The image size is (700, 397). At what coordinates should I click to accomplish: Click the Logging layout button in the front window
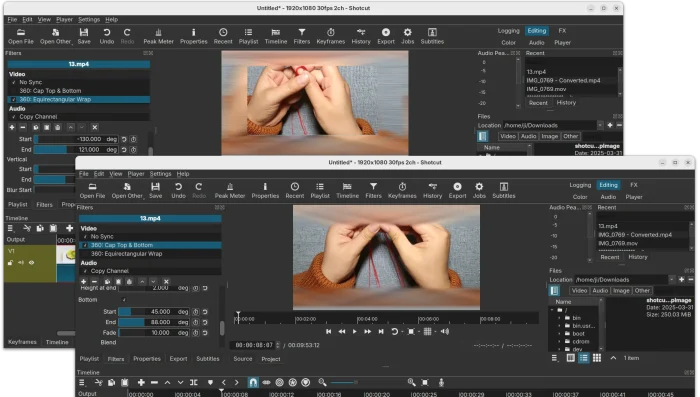[x=580, y=185]
